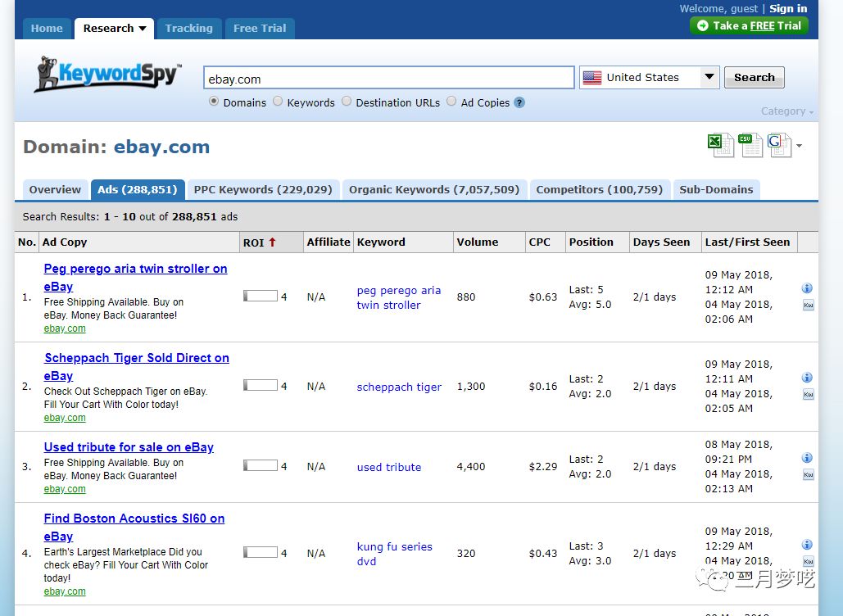This screenshot has height=616, width=843.
Task: Open the Category dropdown
Action: tap(786, 111)
